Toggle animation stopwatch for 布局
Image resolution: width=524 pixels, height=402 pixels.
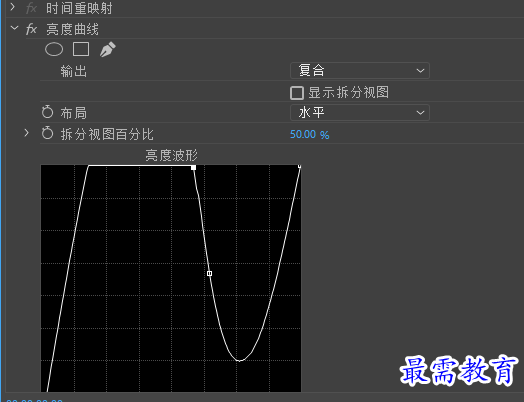(47, 112)
